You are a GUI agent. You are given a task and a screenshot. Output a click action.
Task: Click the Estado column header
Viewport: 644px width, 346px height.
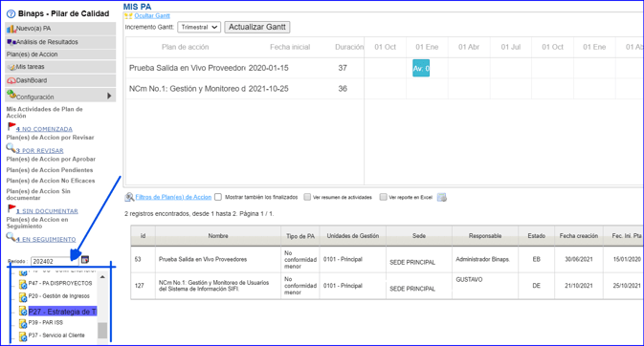coord(537,236)
